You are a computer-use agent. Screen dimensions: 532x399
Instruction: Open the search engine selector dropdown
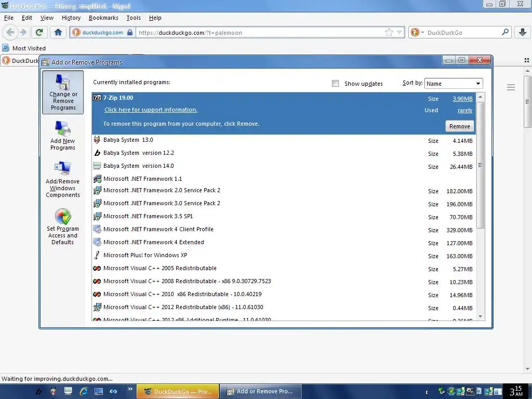point(422,33)
